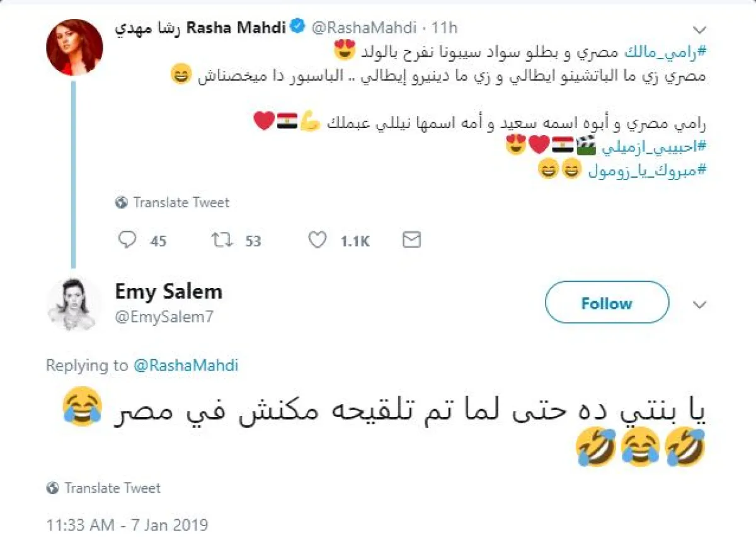The image size is (756, 545).
Task: Click Rasha Mahdi's verified badge
Action: 297,27
